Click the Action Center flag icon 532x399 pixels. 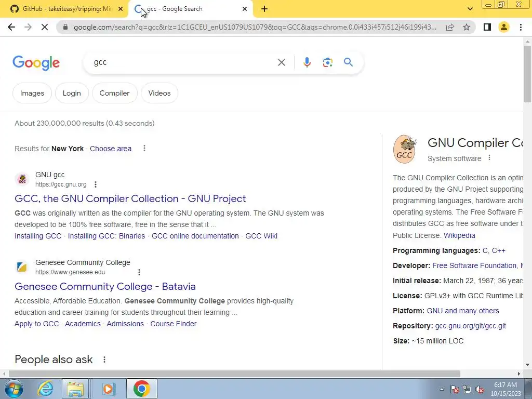click(455, 390)
